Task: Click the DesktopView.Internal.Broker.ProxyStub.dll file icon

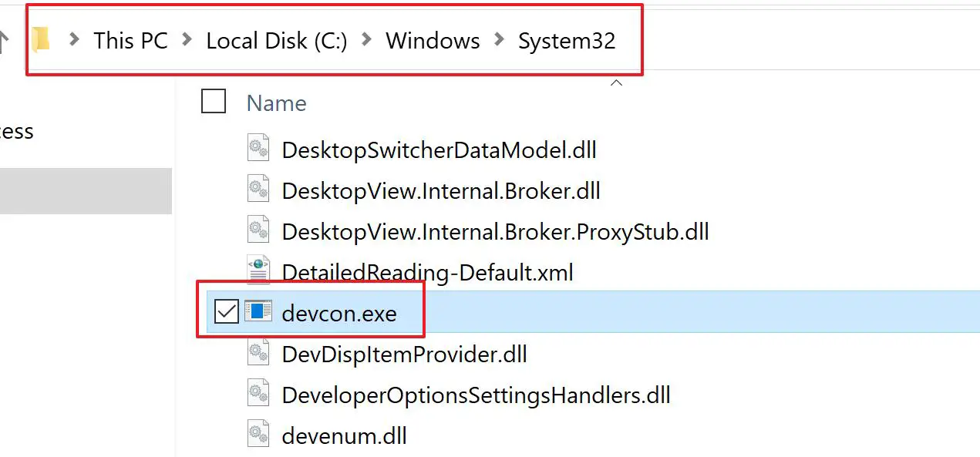Action: click(x=258, y=230)
